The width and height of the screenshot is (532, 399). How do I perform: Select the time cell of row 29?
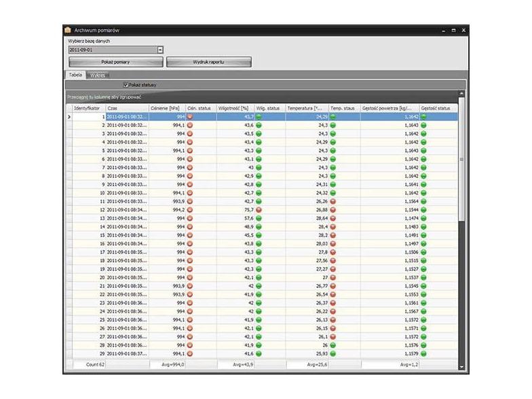click(x=128, y=354)
